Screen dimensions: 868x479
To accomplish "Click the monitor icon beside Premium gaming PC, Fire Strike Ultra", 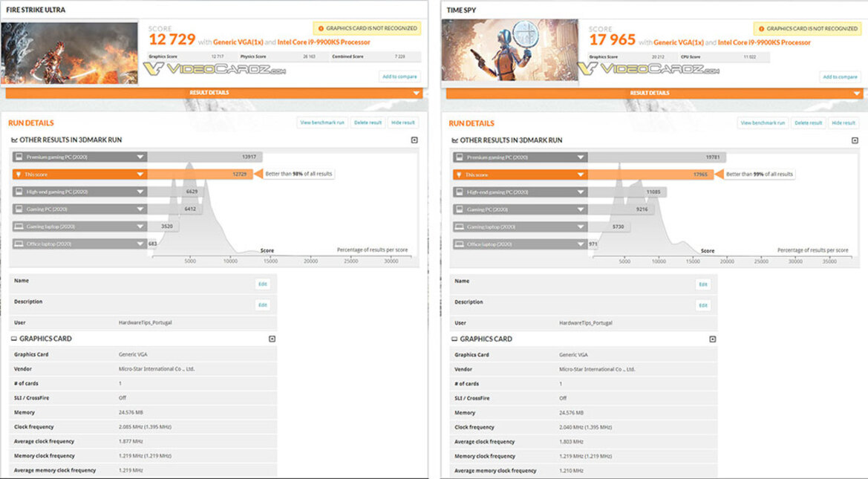I will (19, 157).
